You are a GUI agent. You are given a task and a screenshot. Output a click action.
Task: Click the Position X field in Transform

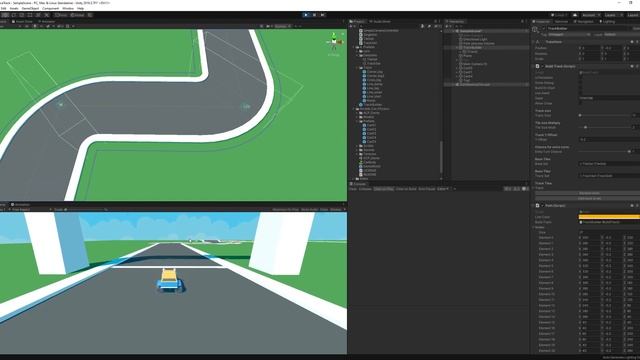(590, 48)
